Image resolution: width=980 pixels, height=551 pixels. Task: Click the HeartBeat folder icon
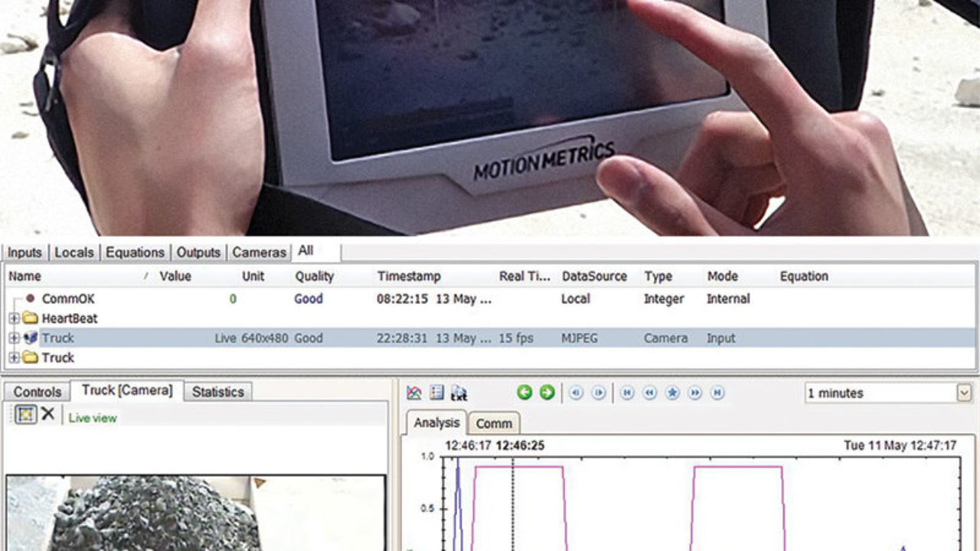pyautogui.click(x=30, y=318)
